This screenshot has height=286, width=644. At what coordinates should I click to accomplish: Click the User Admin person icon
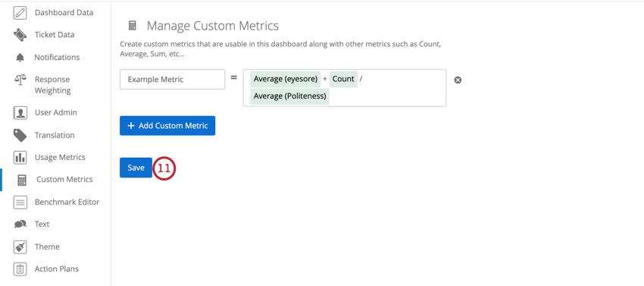(20, 113)
